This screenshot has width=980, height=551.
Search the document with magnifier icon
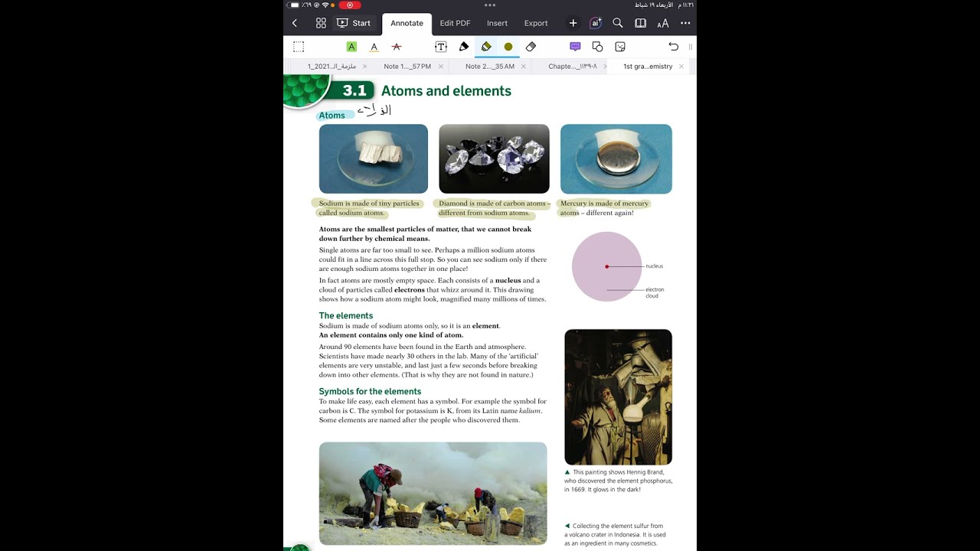(618, 23)
